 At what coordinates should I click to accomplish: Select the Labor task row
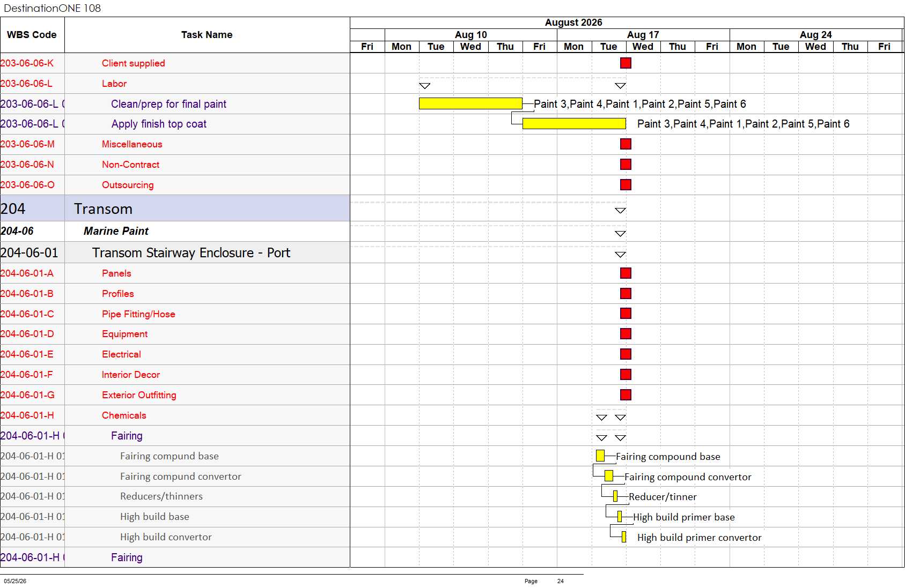click(175, 84)
